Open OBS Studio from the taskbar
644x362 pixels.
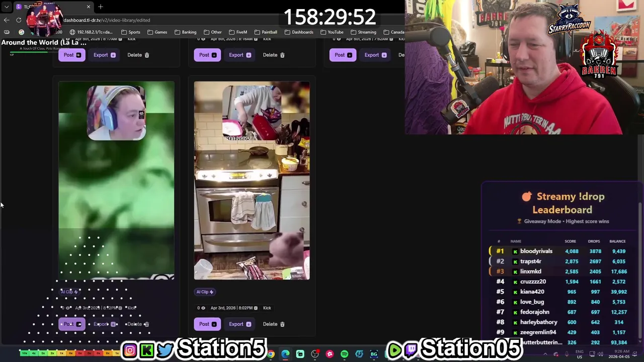tap(315, 354)
